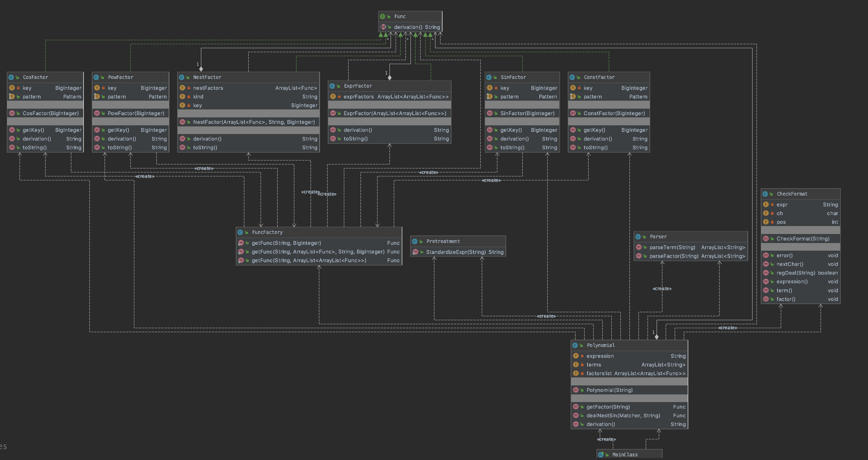Select the Parser class node title
868x460 pixels.
pyautogui.click(x=658, y=237)
